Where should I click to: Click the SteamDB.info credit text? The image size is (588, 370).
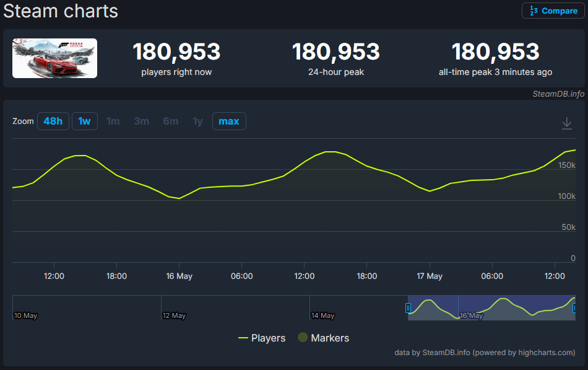(558, 94)
